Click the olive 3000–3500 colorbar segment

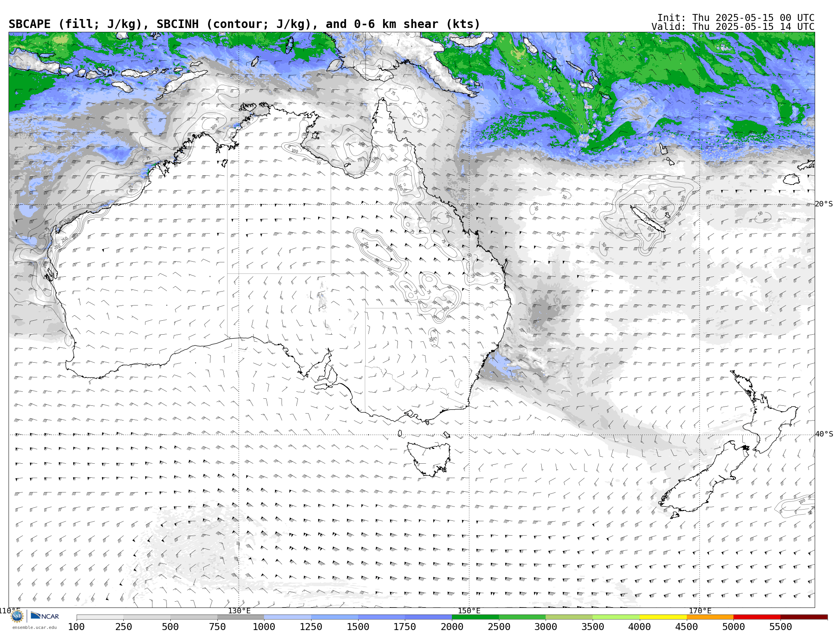click(569, 617)
